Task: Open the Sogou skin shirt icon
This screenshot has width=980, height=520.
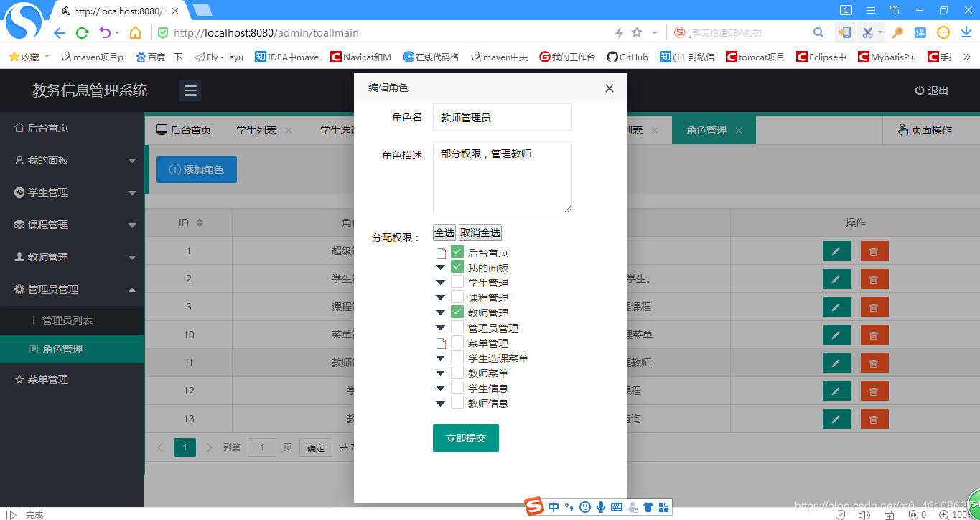Action: [648, 507]
